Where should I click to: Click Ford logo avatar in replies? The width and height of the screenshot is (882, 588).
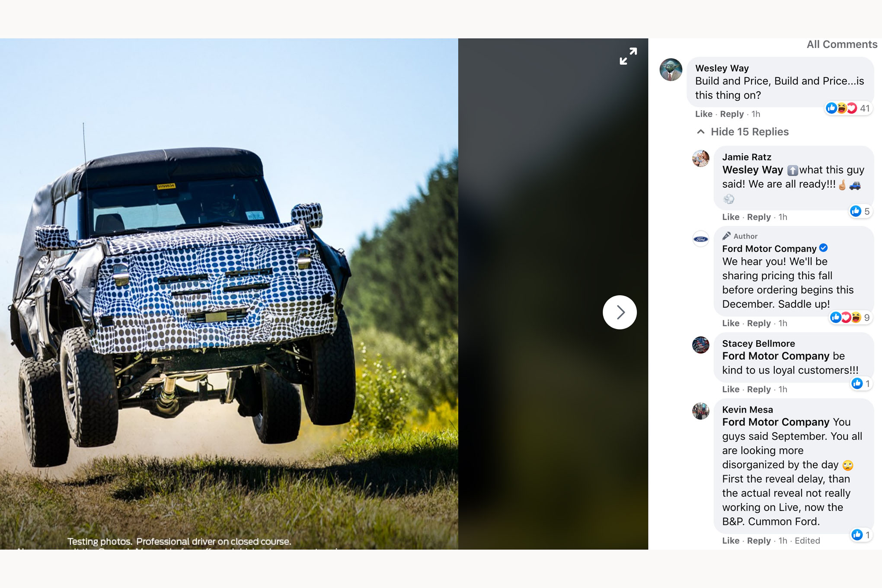click(x=700, y=239)
